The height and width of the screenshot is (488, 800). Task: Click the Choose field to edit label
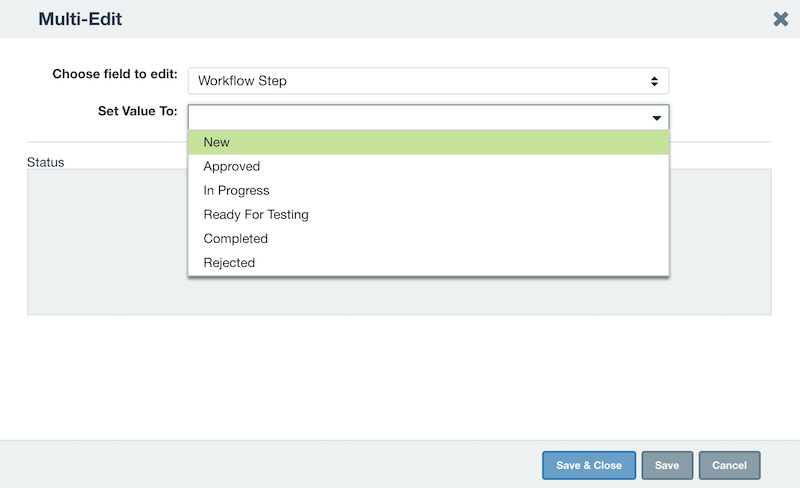[x=115, y=74]
